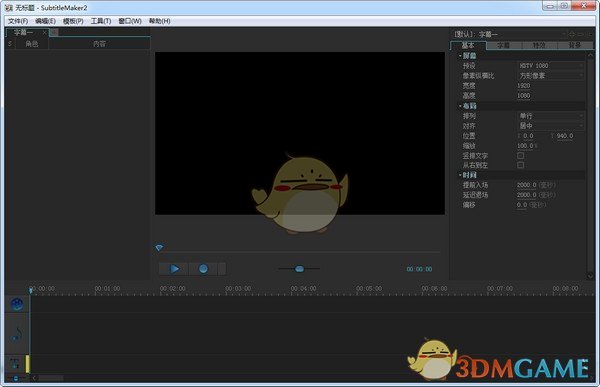Click the 高度 field showing 1080

(x=524, y=96)
